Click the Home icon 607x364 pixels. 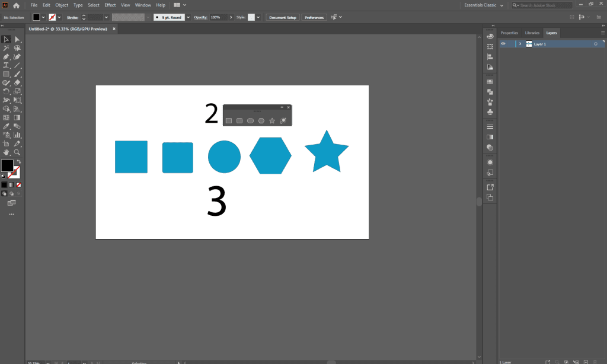[16, 5]
